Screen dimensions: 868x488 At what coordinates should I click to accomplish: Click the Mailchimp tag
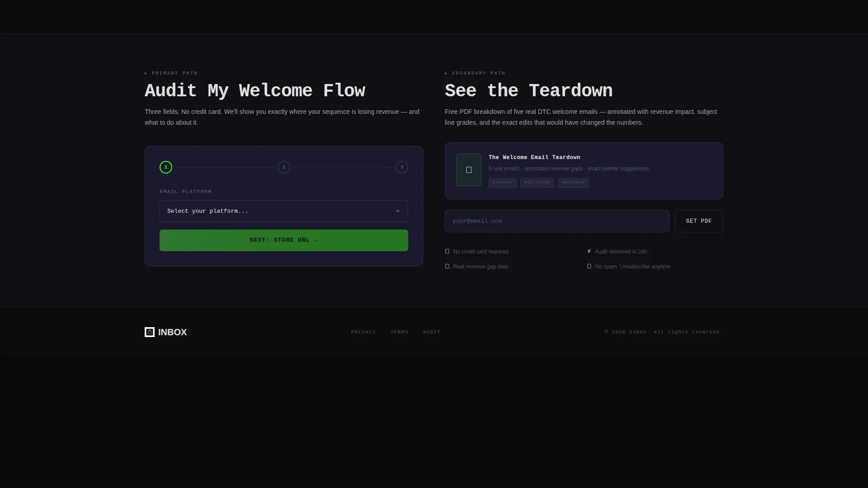tap(537, 183)
